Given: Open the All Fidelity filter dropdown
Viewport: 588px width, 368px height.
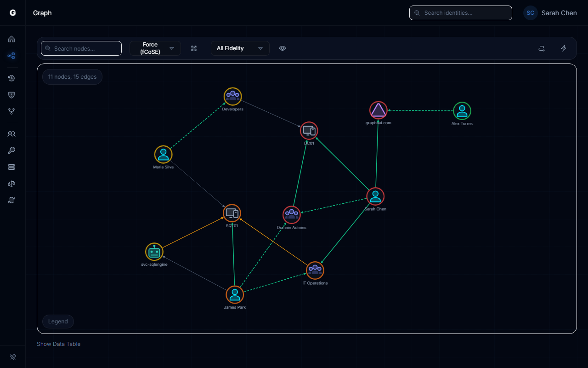Looking at the screenshot, I should click(x=240, y=48).
